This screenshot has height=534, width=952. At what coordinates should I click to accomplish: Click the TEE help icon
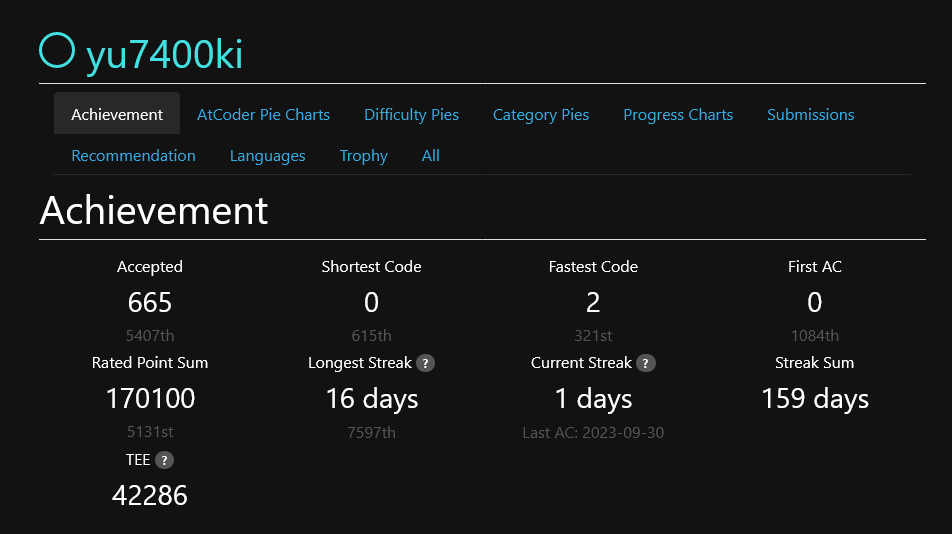165,460
